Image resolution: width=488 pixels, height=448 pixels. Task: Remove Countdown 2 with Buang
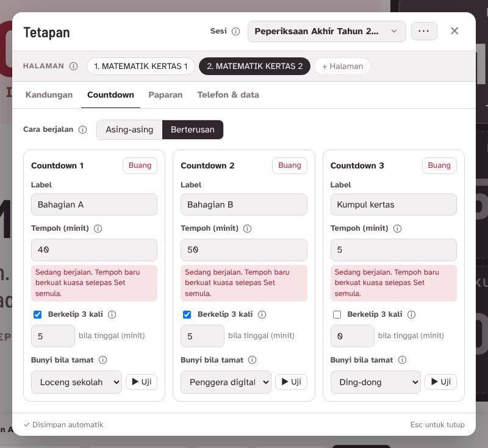click(290, 165)
